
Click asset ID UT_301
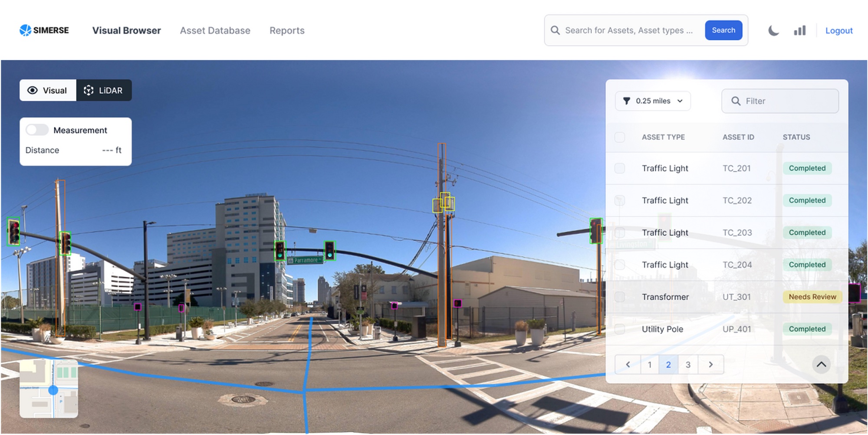[736, 297]
